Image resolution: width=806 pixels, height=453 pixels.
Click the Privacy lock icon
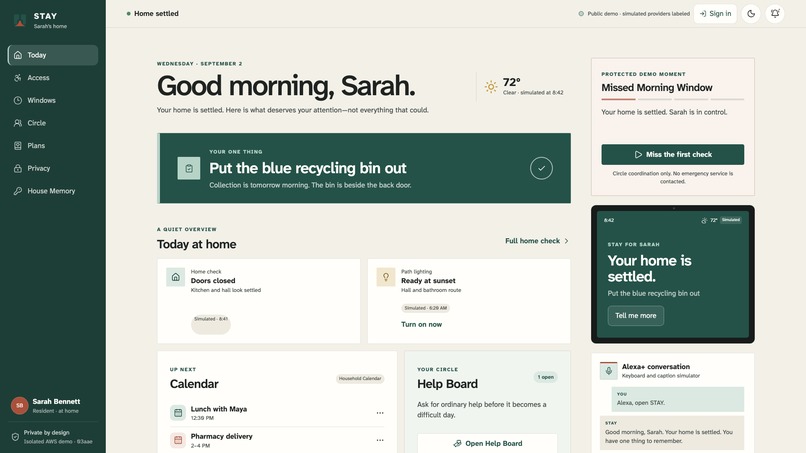[18, 168]
